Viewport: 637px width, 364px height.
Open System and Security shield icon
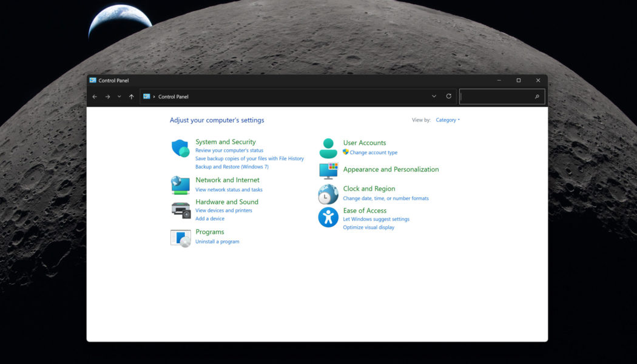pyautogui.click(x=180, y=147)
